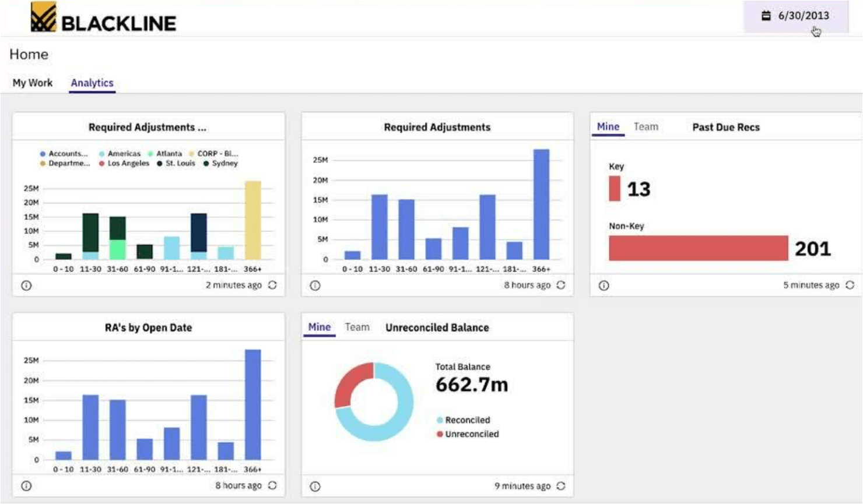Click the BlackLine logo

pyautogui.click(x=103, y=17)
